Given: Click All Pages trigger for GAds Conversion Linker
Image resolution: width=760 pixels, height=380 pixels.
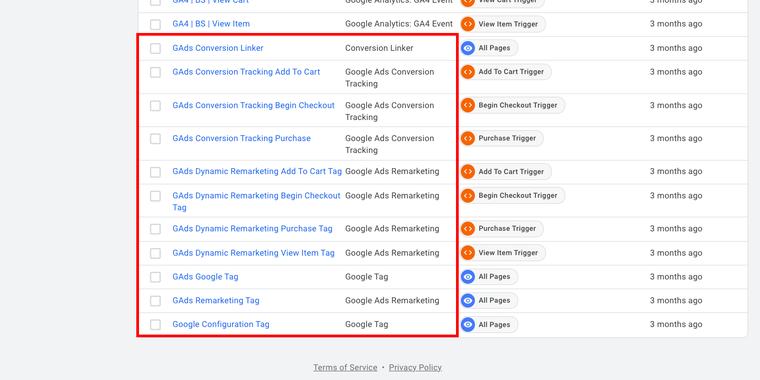Looking at the screenshot, I should (x=489, y=48).
